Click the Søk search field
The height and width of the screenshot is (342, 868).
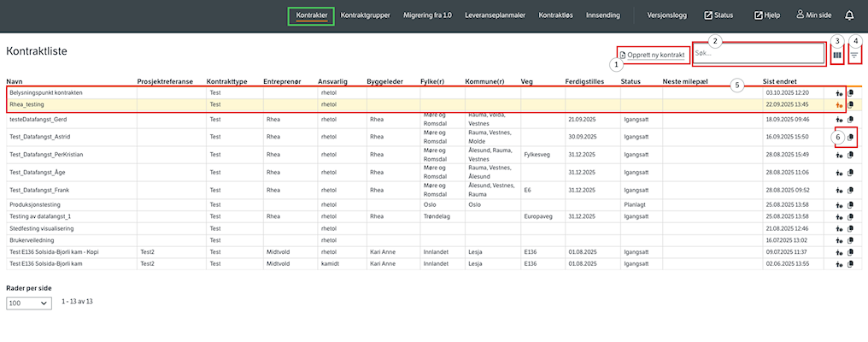[x=759, y=54]
